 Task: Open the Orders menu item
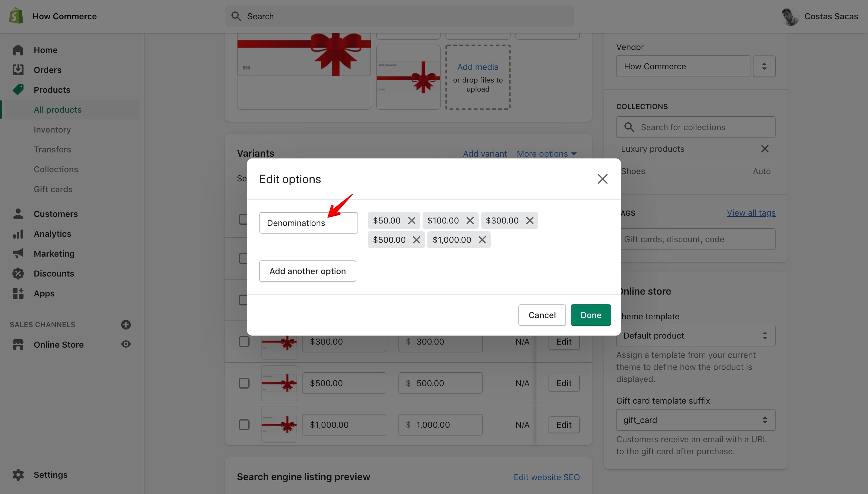48,70
